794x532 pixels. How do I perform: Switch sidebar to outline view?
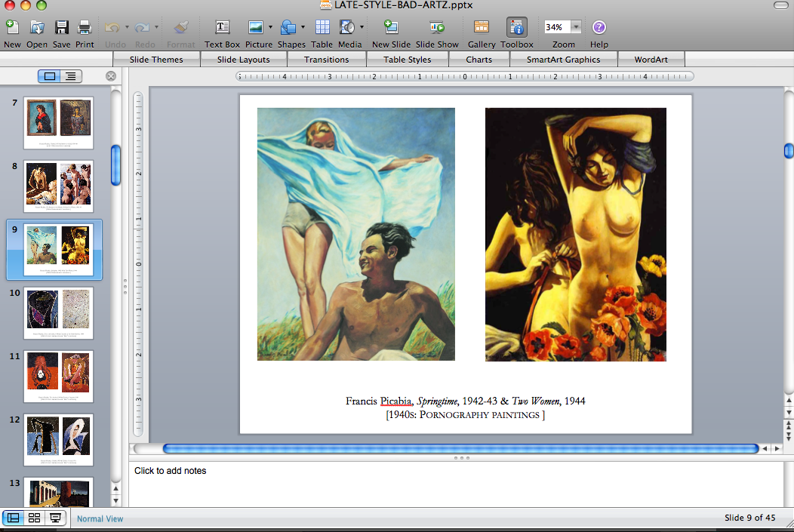point(70,75)
